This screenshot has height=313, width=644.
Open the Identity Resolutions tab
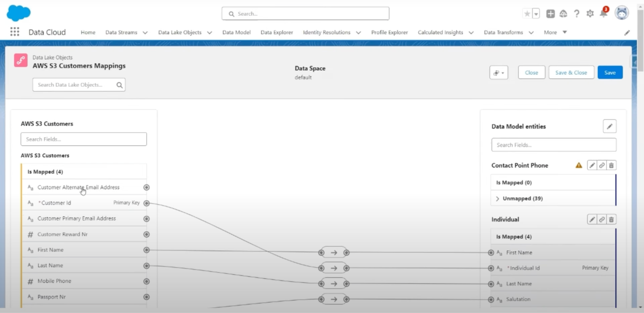coord(326,32)
